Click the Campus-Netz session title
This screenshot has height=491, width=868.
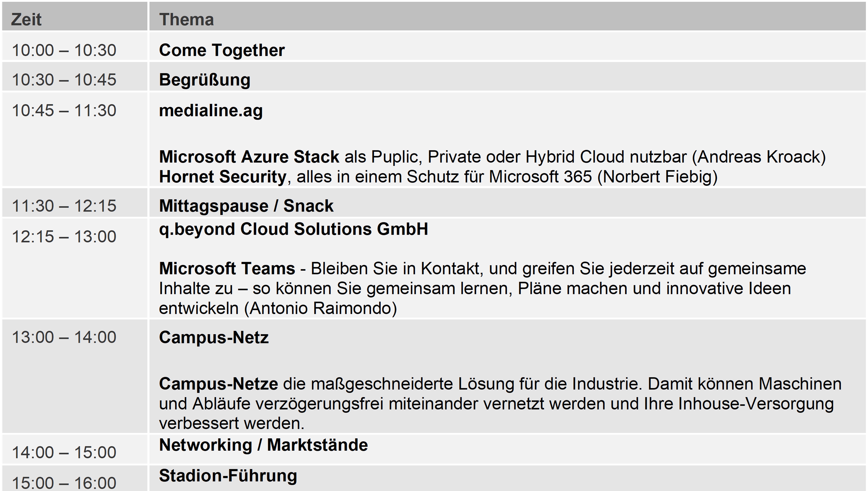pyautogui.click(x=214, y=338)
